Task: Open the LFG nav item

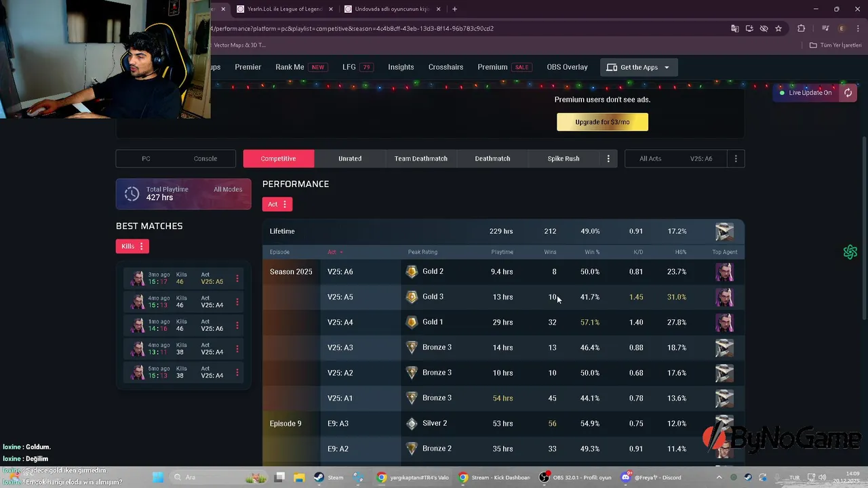Action: click(x=357, y=67)
